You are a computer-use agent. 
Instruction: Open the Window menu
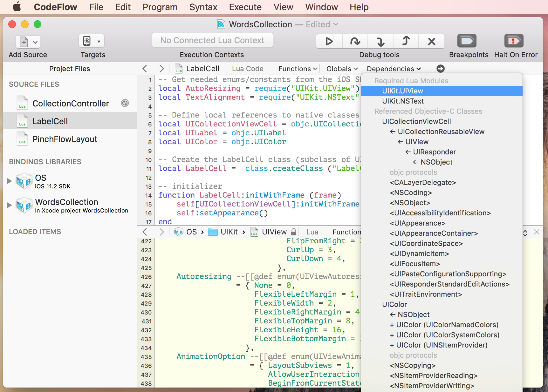click(321, 7)
